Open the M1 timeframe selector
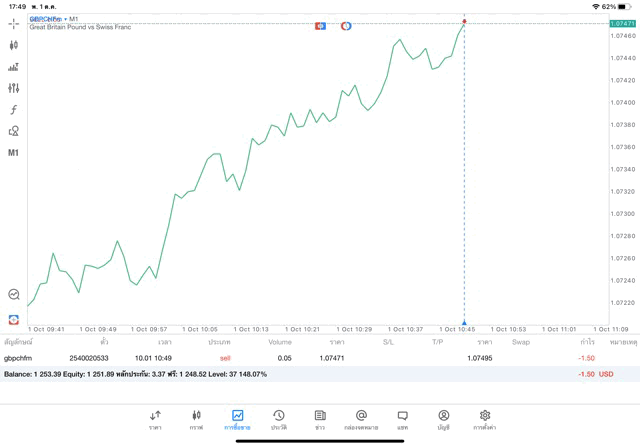640x447 pixels. point(13,153)
